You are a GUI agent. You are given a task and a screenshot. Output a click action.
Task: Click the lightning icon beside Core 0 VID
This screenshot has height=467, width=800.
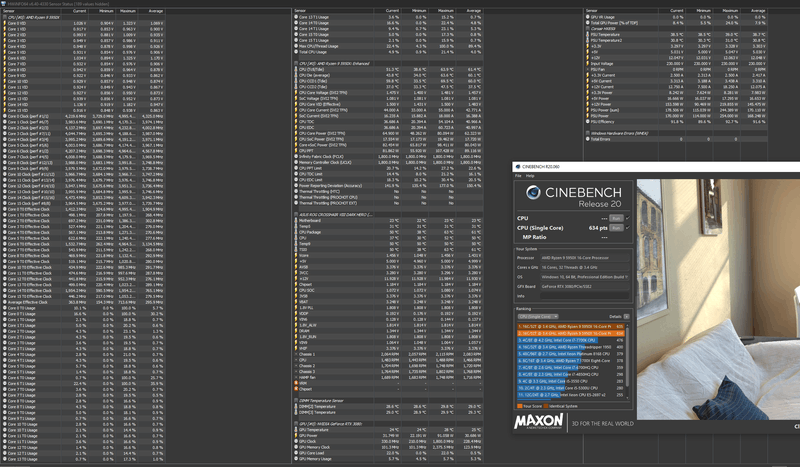tap(5, 23)
